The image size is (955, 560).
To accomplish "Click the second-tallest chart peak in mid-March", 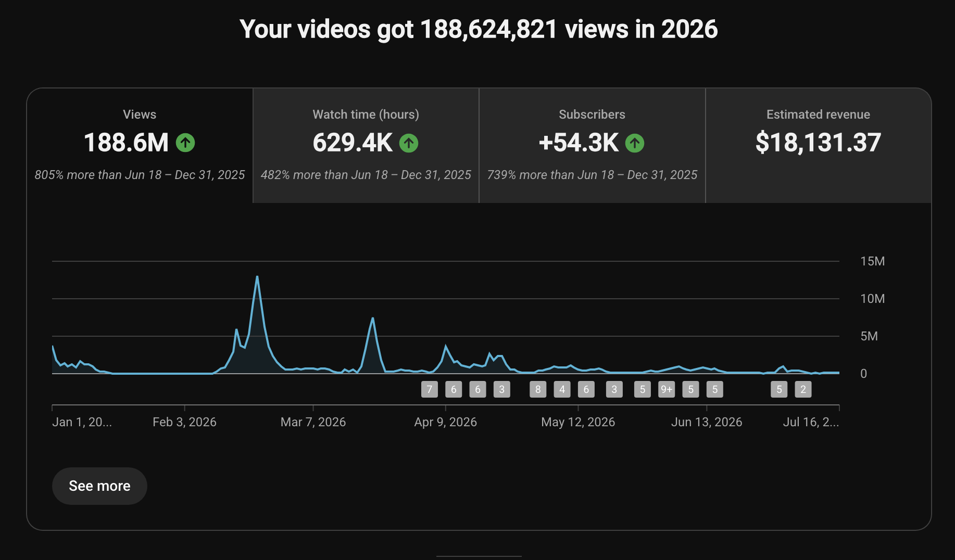I will 372,318.
